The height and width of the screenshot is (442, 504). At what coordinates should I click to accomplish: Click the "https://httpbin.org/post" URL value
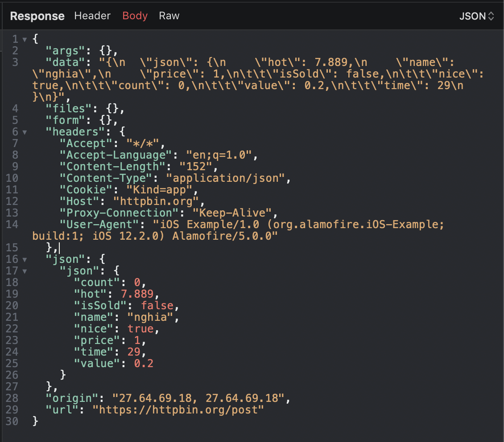point(178,409)
